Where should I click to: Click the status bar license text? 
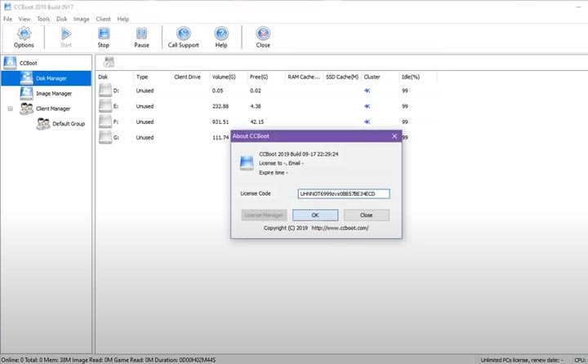tap(522, 360)
